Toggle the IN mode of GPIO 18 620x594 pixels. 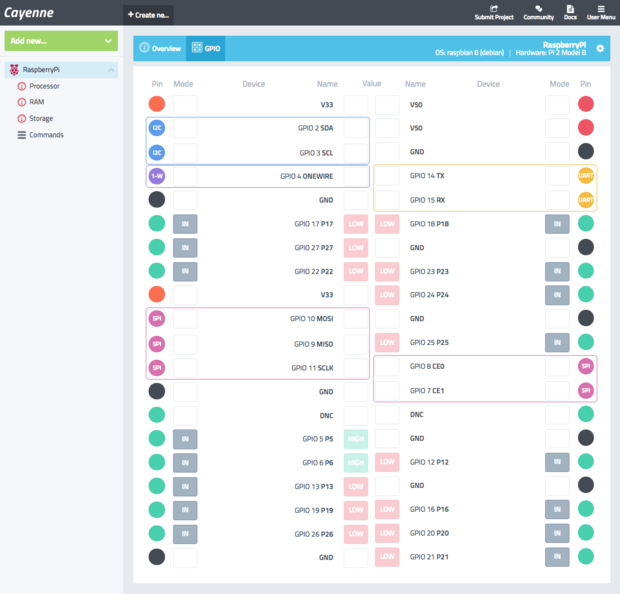coord(557,224)
